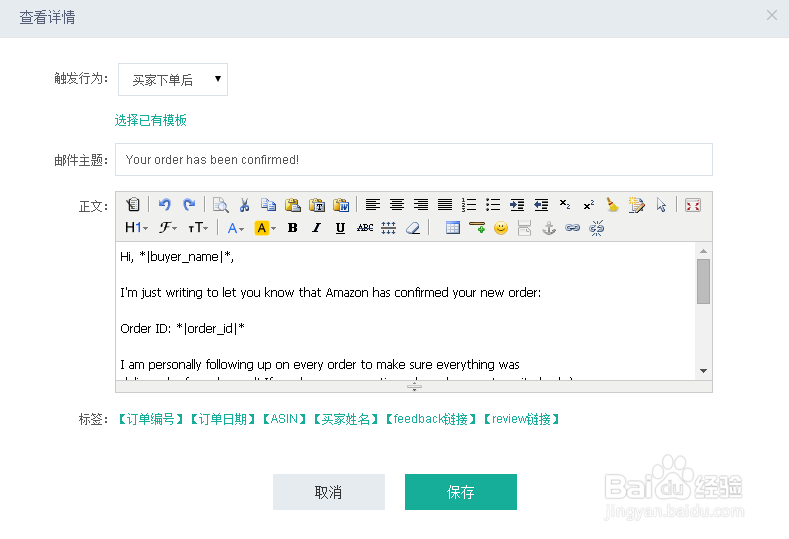
Task: Insert a horizontal rule
Action: point(477,228)
